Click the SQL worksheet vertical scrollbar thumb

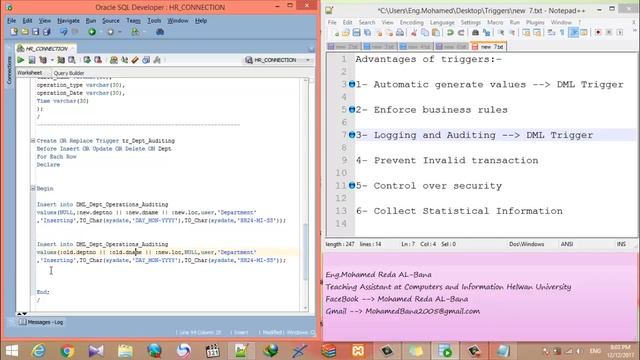click(306, 251)
